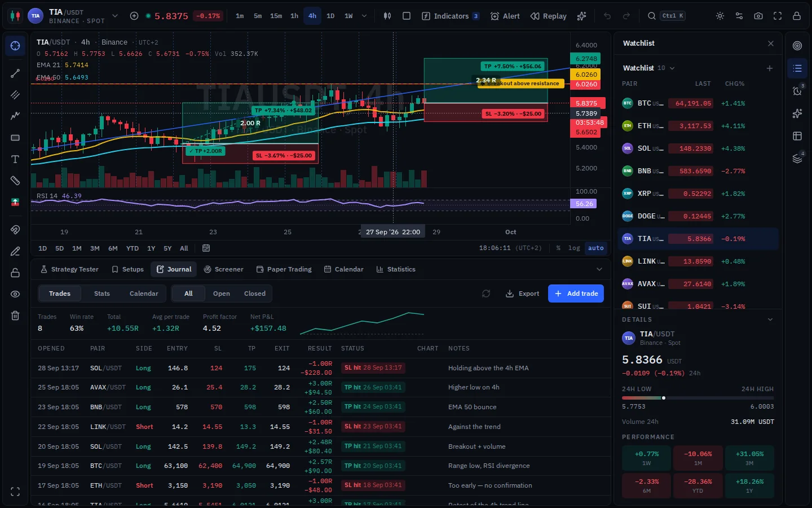Screen dimensions: 812x508
Task: Undo the last action
Action: [x=607, y=16]
